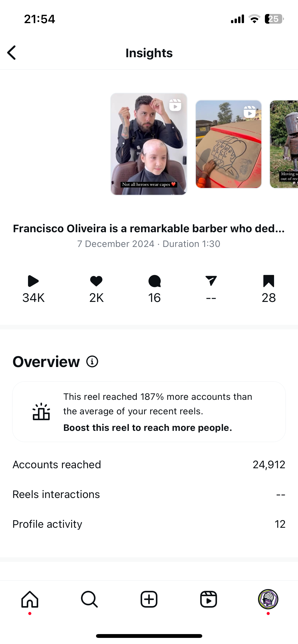Tap the back arrow in Insights header
Screen dimensions: 298x644
coord(12,53)
